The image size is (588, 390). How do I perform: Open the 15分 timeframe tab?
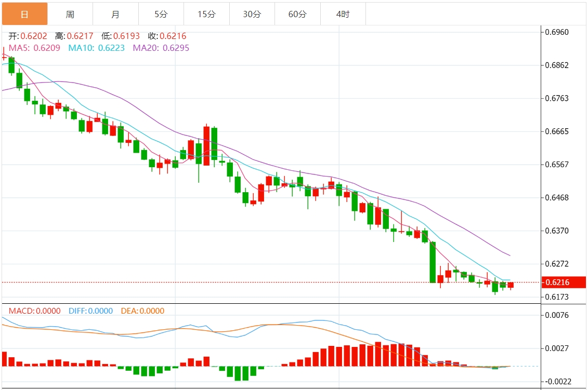tap(206, 14)
